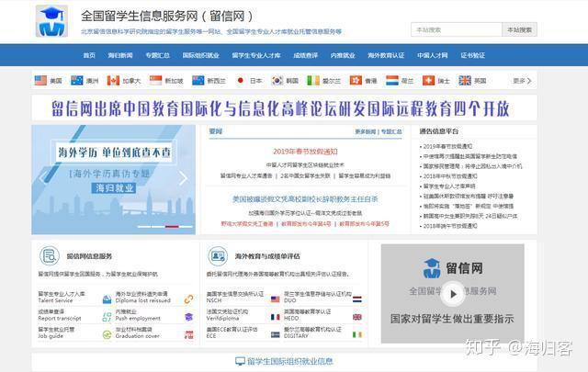Viewport: 588px width, 372px height.
Task: Open the red 2019年春节放假通知 headline
Action: coord(305,152)
